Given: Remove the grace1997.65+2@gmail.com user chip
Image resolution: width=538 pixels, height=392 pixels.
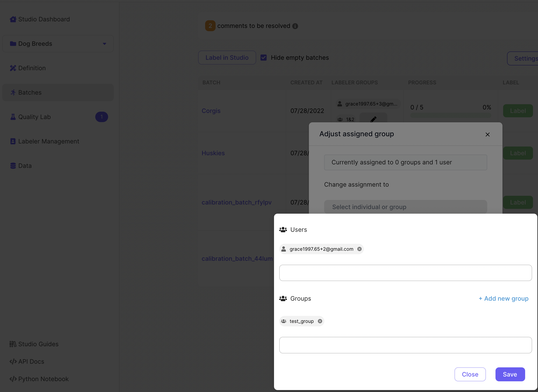Looking at the screenshot, I should [359, 249].
